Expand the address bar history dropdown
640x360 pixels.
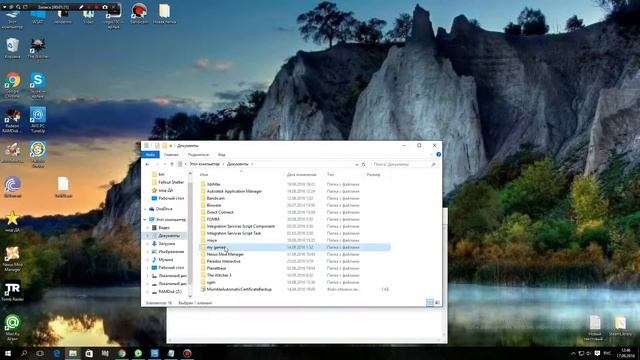(357, 164)
